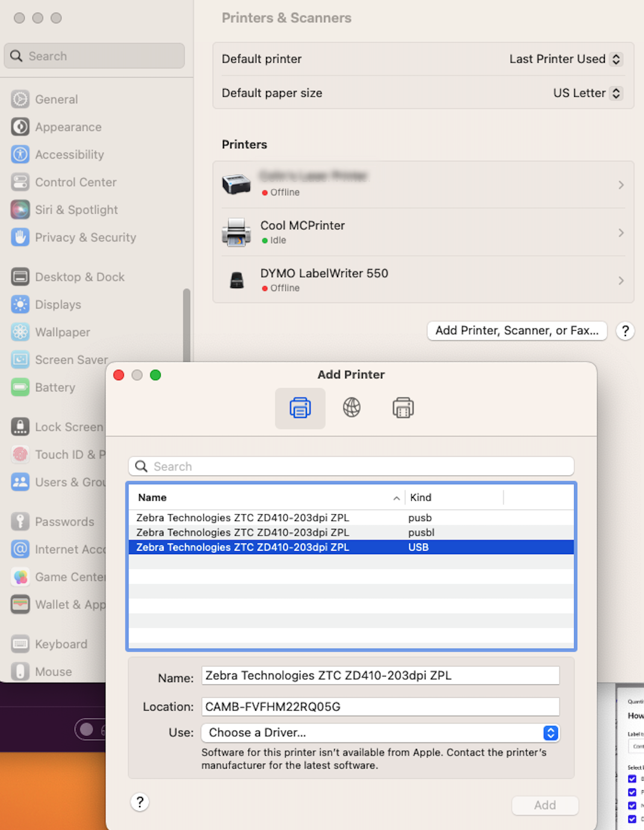Expand Cool MCPrinter details chevron
The height and width of the screenshot is (830, 644).
[x=621, y=232]
